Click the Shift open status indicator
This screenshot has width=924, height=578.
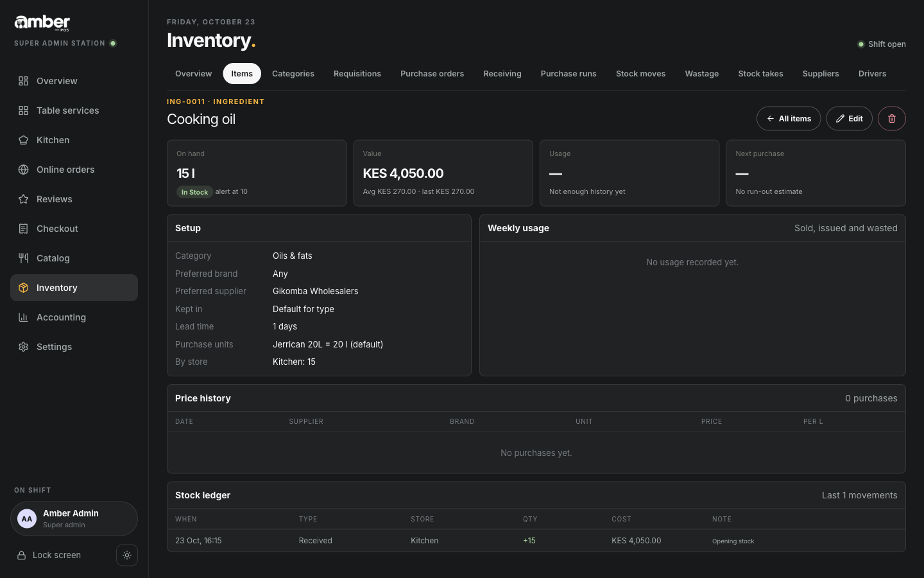click(882, 44)
